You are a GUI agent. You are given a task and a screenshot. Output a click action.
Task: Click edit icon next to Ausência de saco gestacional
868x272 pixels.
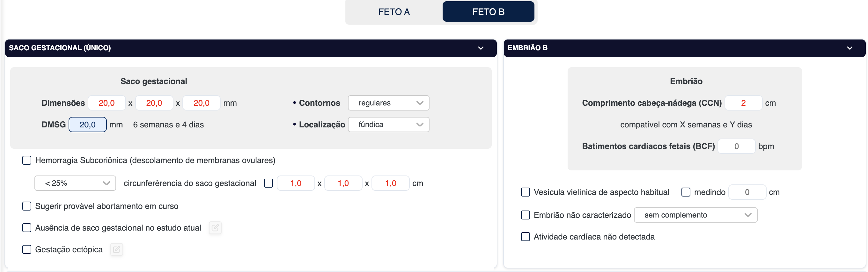pos(215,228)
